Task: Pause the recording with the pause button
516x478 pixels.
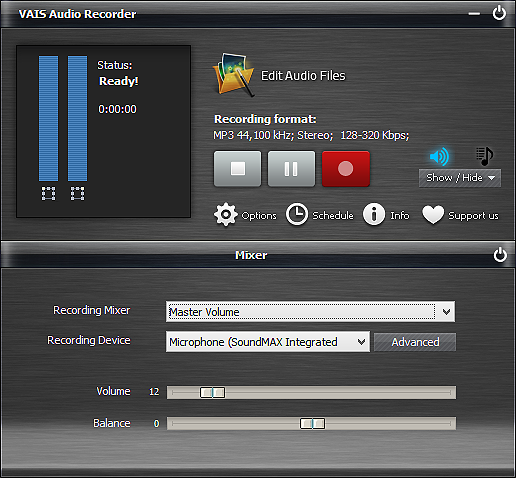Action: tap(291, 169)
